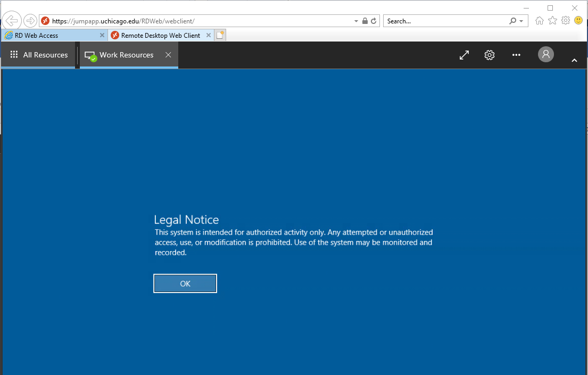Enter full screen with the expand arrows icon
588x375 pixels.
pos(463,55)
